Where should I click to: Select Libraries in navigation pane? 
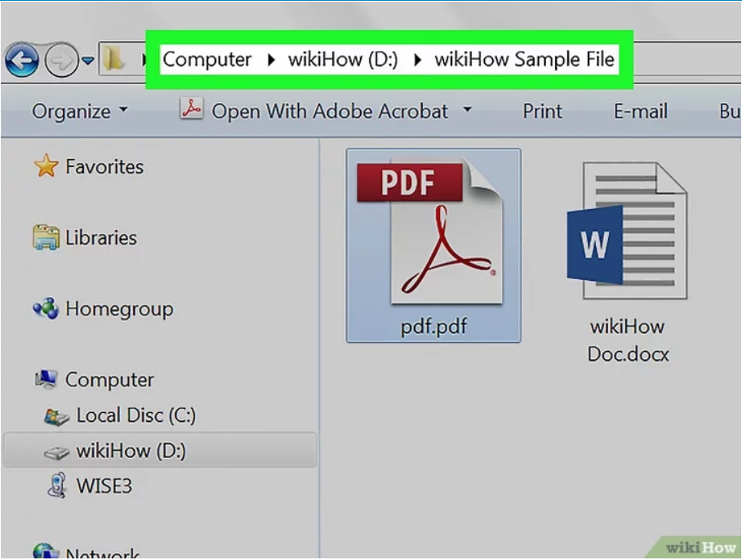[100, 238]
